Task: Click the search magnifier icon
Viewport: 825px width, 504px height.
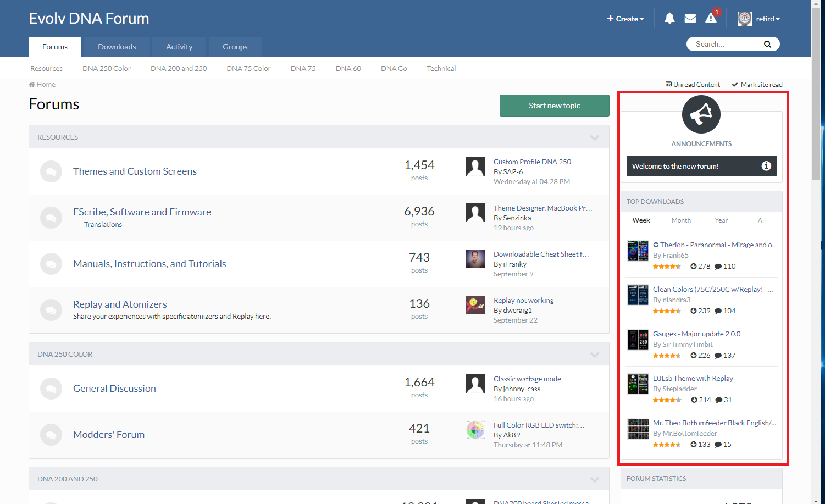Action: 767,44
